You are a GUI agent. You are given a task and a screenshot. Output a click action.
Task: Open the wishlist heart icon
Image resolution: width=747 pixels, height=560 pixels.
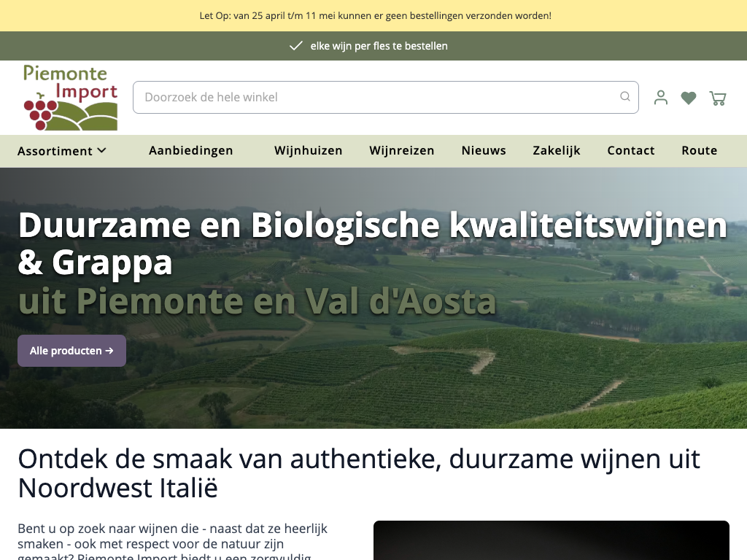tap(689, 98)
